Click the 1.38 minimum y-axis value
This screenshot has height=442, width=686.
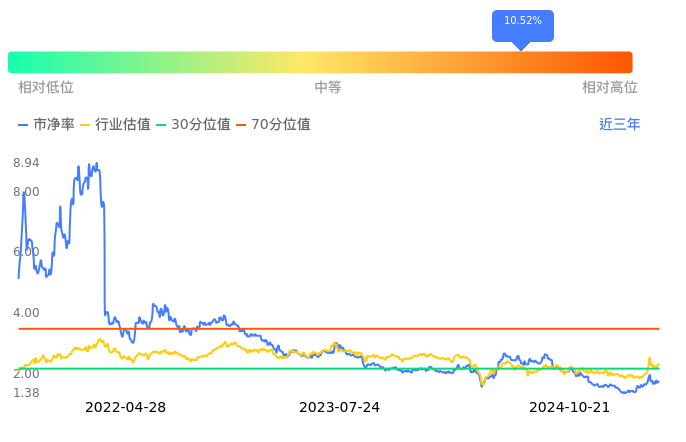[x=26, y=393]
